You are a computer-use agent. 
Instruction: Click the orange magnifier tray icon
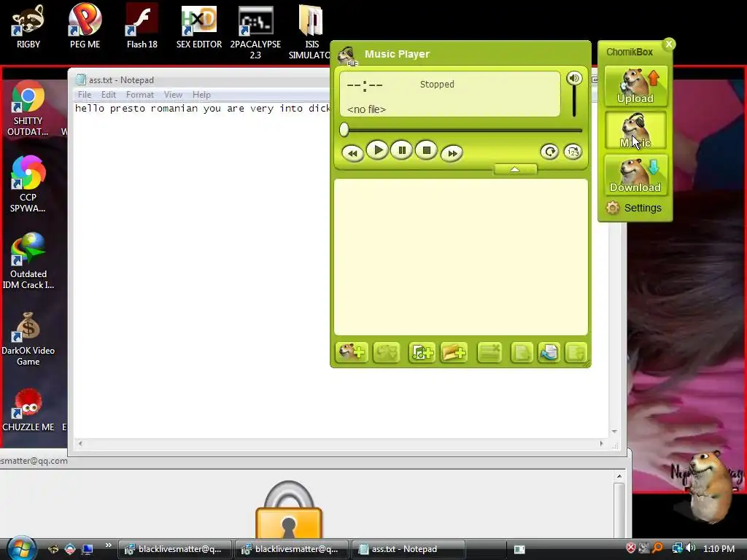pyautogui.click(x=657, y=548)
